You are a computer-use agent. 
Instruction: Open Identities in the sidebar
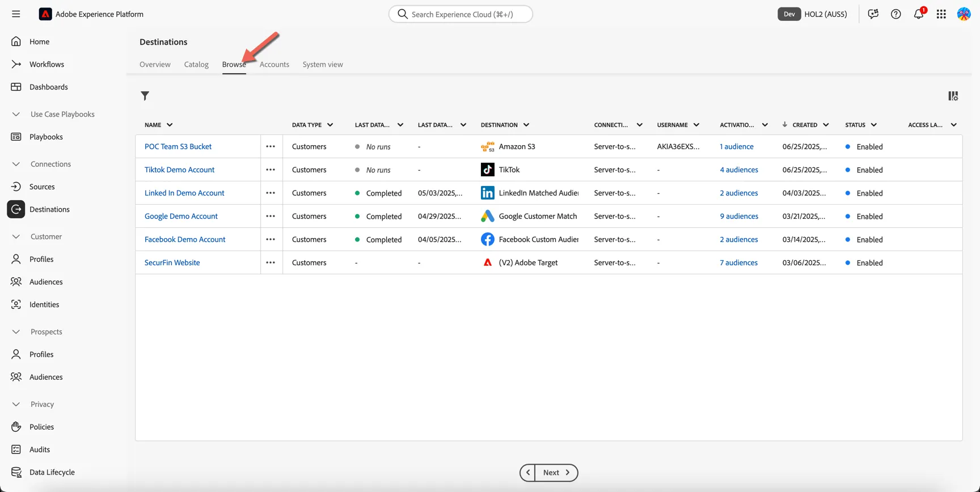point(44,304)
